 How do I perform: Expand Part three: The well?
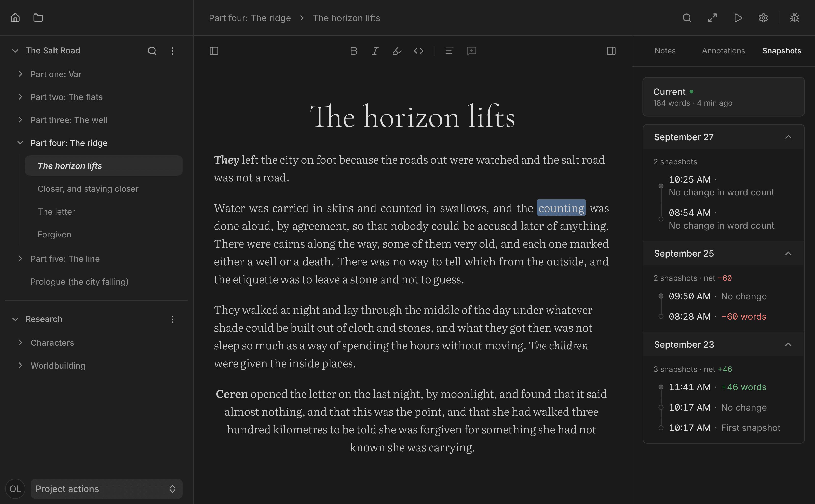[20, 120]
